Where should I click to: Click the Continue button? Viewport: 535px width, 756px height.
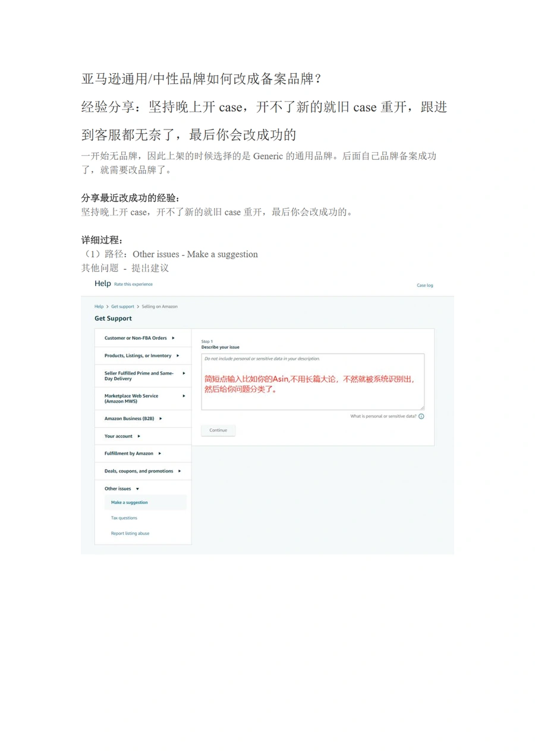click(x=218, y=430)
